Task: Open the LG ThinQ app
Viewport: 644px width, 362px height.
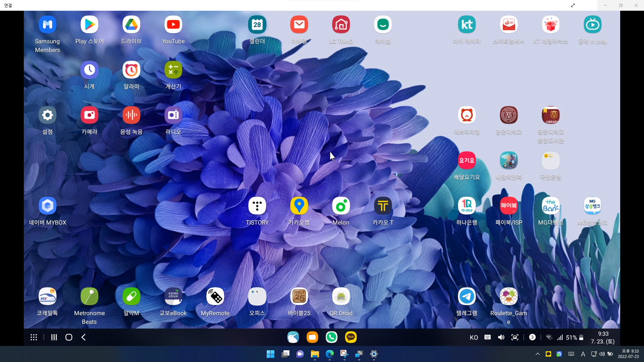Action: pos(341,25)
